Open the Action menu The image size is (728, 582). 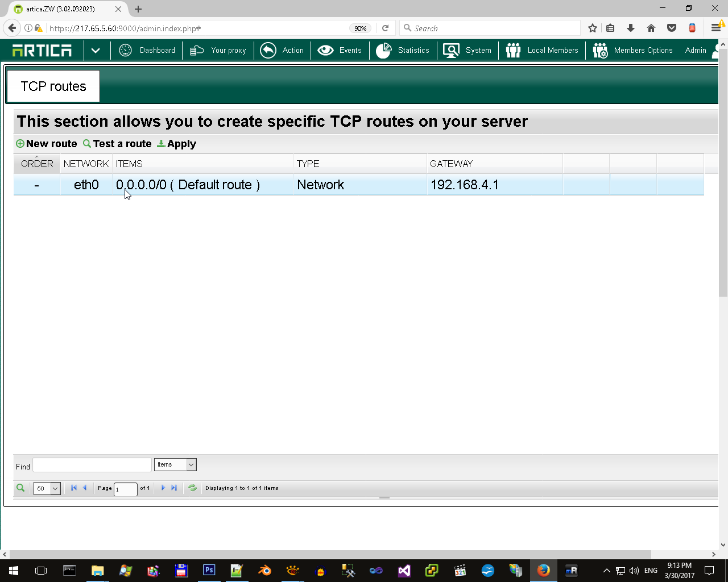282,50
